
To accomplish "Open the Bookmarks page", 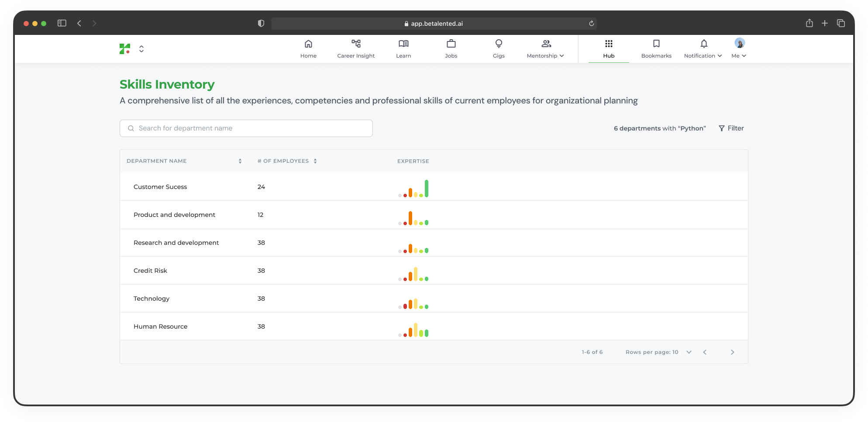I will pos(656,49).
